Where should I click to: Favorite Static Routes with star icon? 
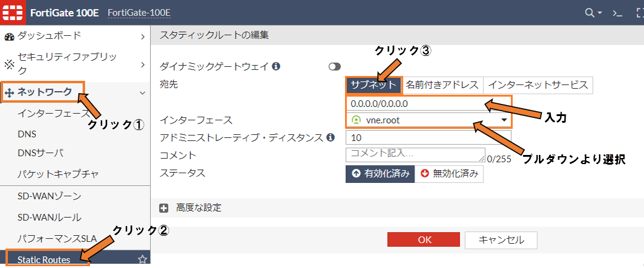click(142, 259)
